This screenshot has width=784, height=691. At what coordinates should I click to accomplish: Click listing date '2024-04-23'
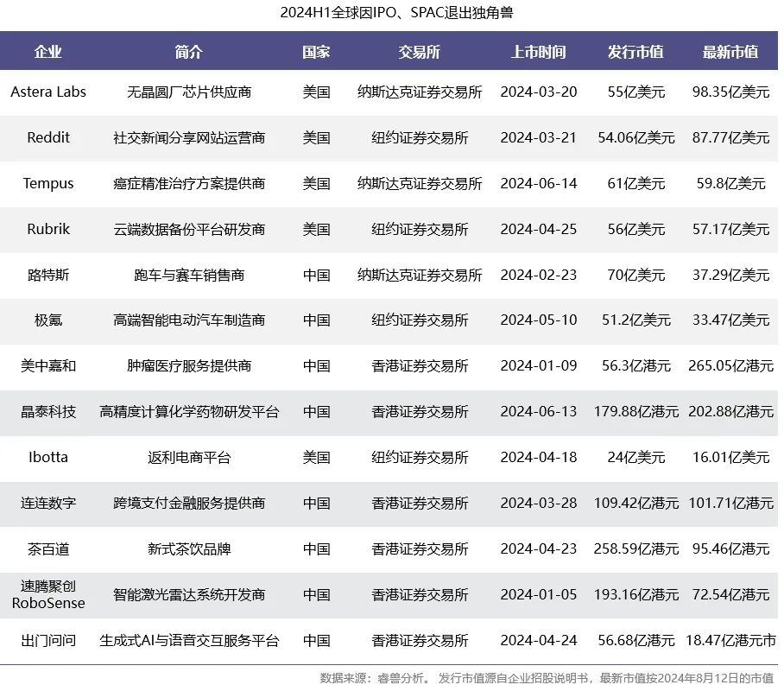(539, 548)
